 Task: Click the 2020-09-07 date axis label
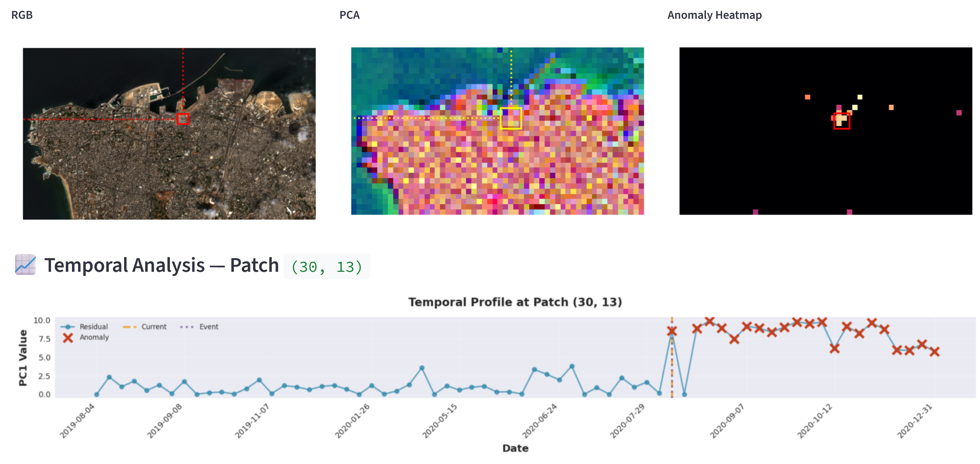tap(727, 421)
